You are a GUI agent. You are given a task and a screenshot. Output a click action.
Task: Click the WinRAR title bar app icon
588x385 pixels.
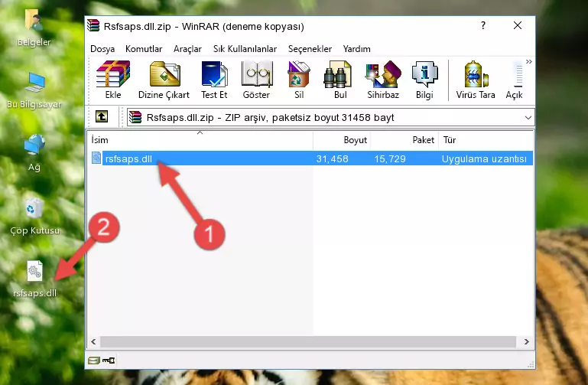point(93,25)
